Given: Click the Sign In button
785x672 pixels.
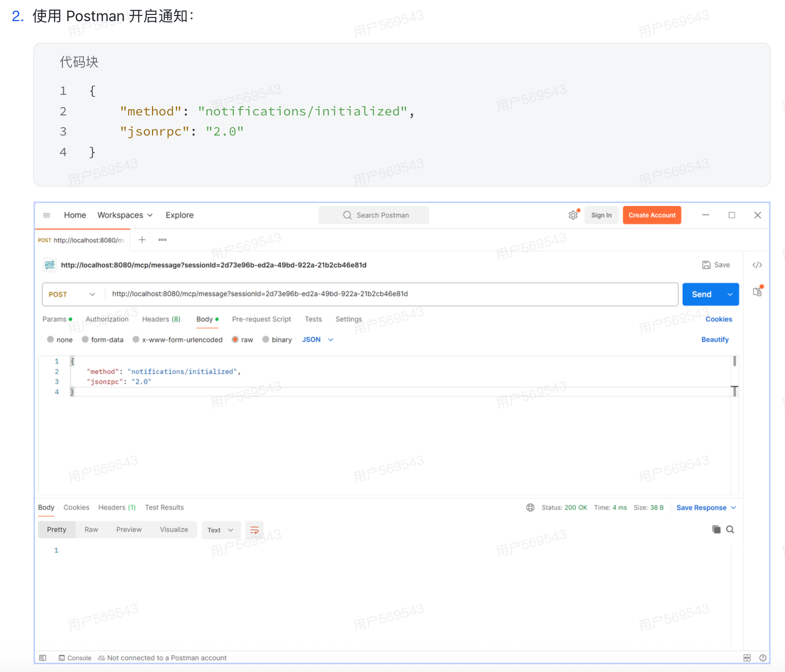Looking at the screenshot, I should tap(602, 215).
